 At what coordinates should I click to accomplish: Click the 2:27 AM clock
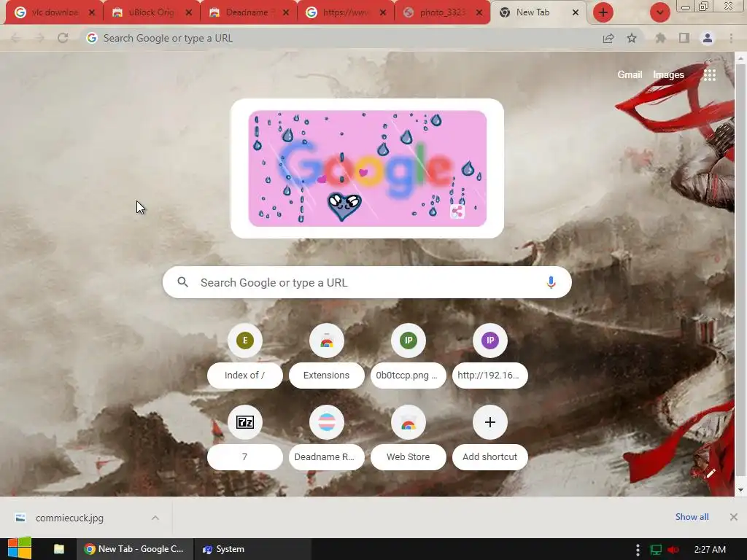[710, 550]
